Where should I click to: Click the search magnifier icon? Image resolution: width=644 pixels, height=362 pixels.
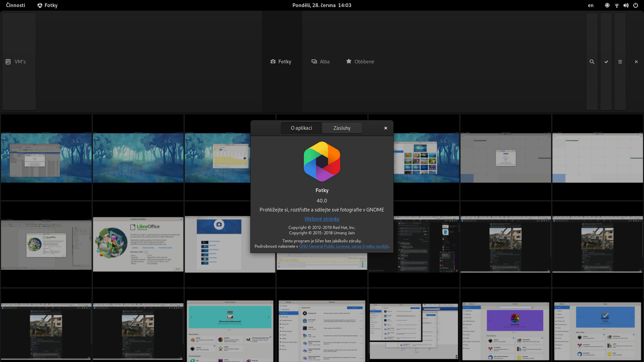point(592,62)
